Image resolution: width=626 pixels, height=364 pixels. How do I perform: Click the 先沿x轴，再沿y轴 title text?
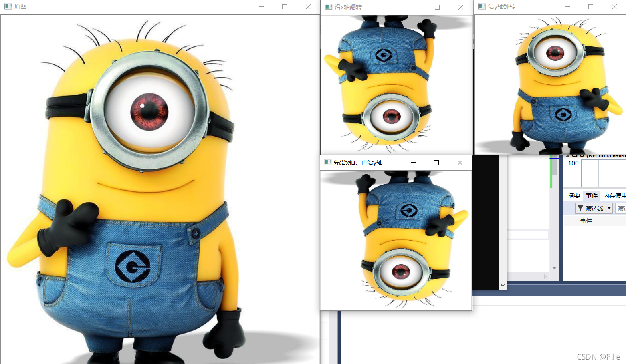[x=358, y=163]
